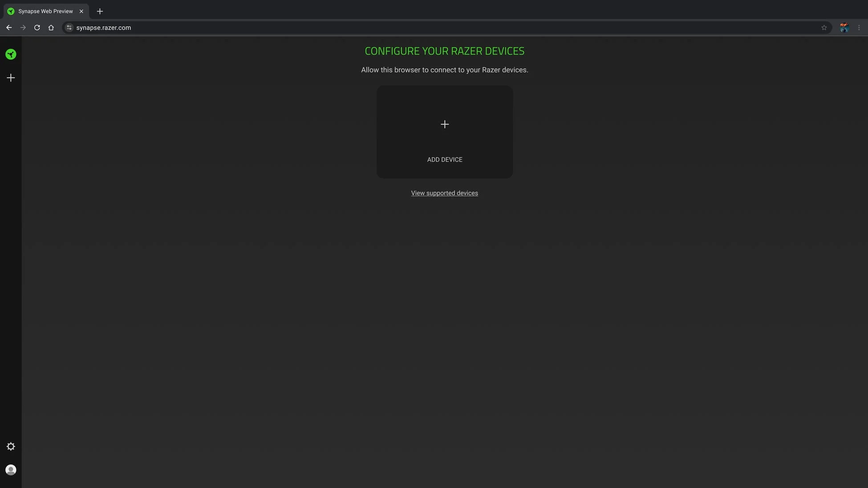Open the Chrome three-dot menu

coord(859,27)
